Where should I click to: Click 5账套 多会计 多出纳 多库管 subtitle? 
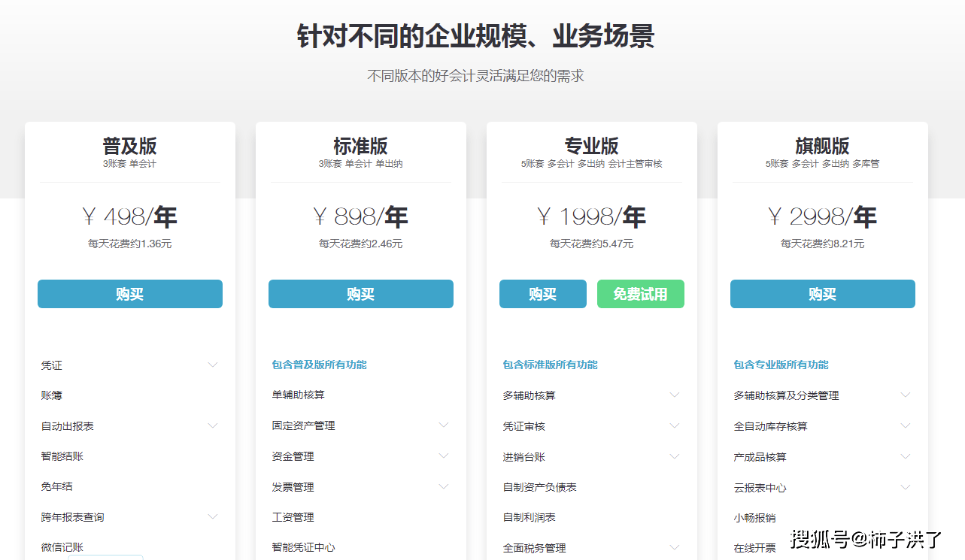pyautogui.click(x=823, y=163)
